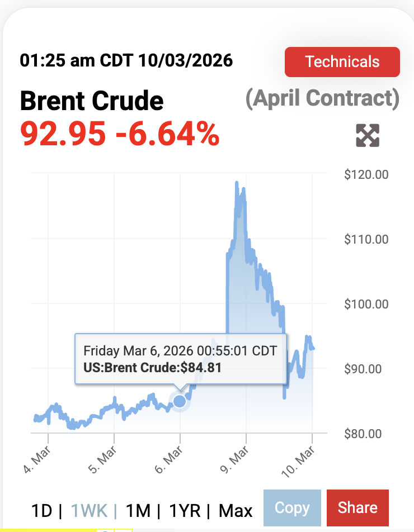Open the Technicals view
Image resolution: width=414 pixels, height=532 pixels.
tap(342, 61)
